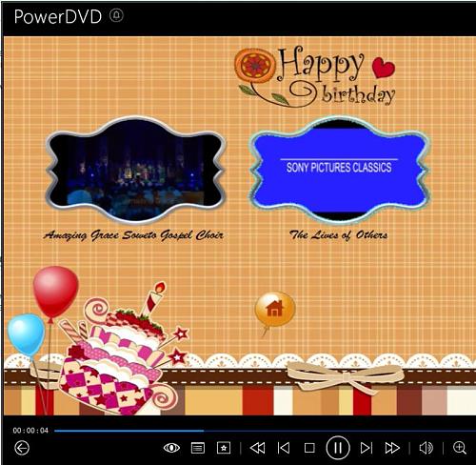476x465 pixels.
Task: Select the Amazing Grace Soweto Gospel Choir thumbnail
Action: [x=136, y=170]
